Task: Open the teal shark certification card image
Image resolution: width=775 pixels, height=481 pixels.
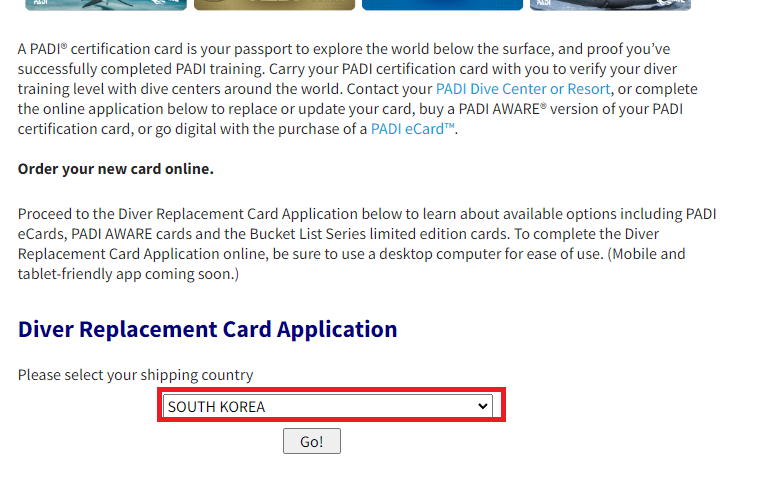Action: tap(106, 4)
